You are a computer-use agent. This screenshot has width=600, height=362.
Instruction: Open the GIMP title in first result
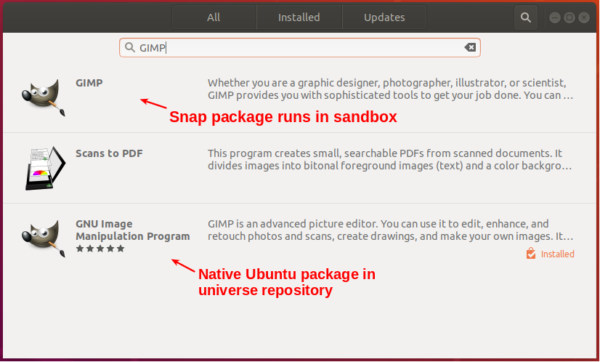click(89, 83)
